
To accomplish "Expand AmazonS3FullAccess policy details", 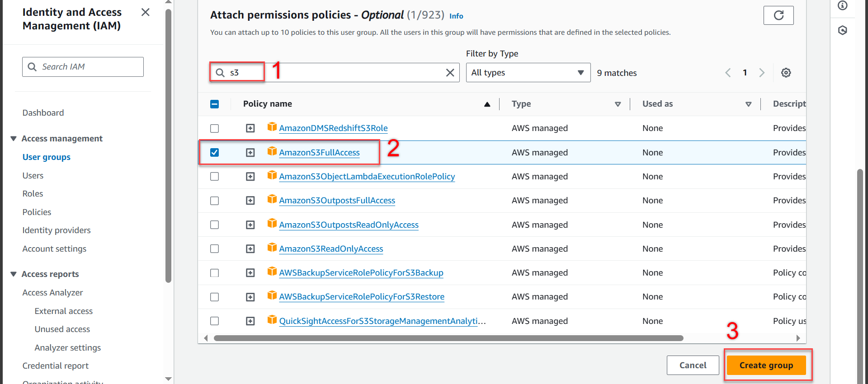I will pos(250,153).
